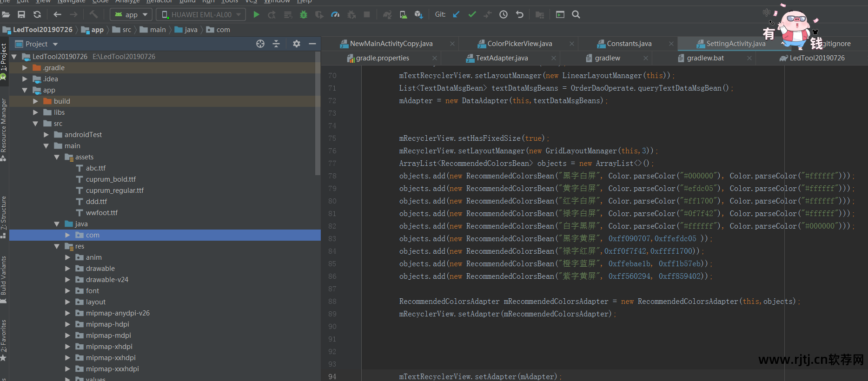This screenshot has height=381, width=868.
Task: Click Git Revert undo arrow icon
Action: click(520, 15)
